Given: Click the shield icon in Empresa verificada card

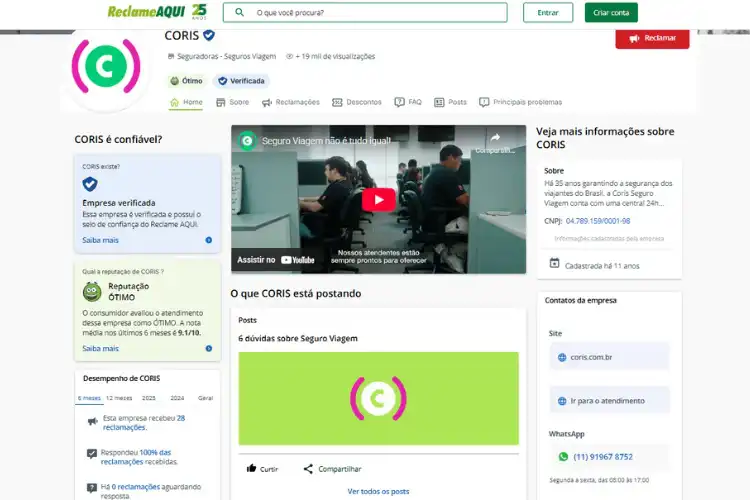Looking at the screenshot, I should [90, 184].
